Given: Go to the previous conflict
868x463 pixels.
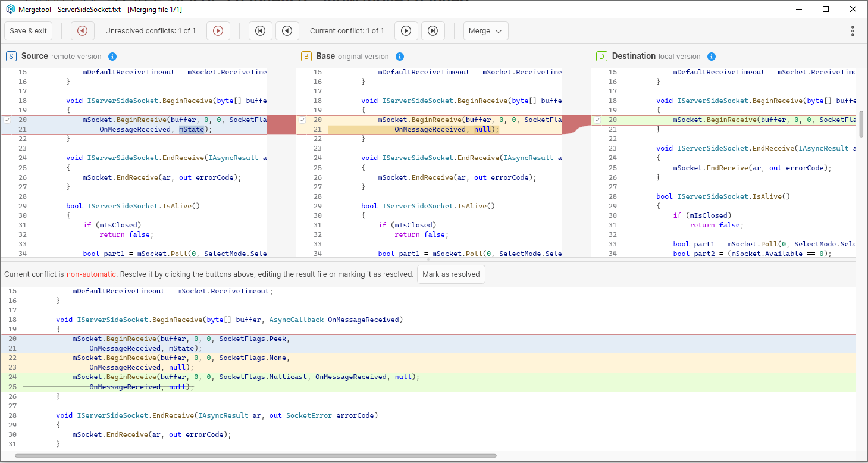Looking at the screenshot, I should tap(287, 30).
